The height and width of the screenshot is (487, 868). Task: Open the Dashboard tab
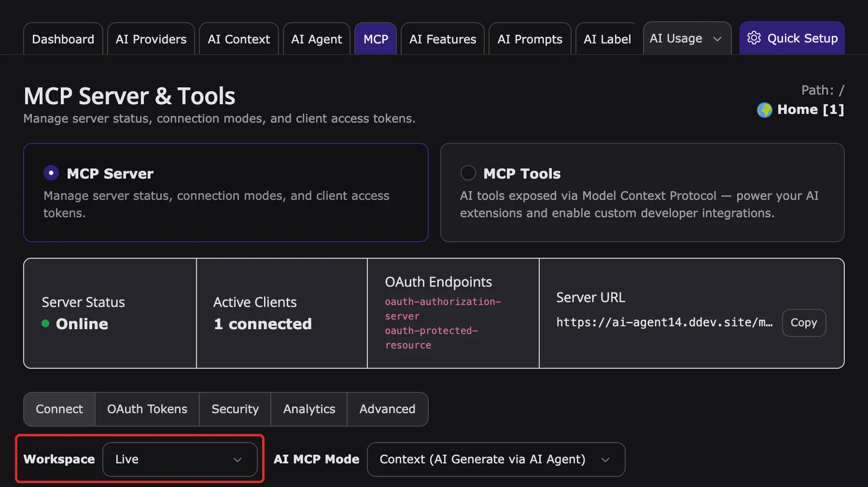pos(63,39)
